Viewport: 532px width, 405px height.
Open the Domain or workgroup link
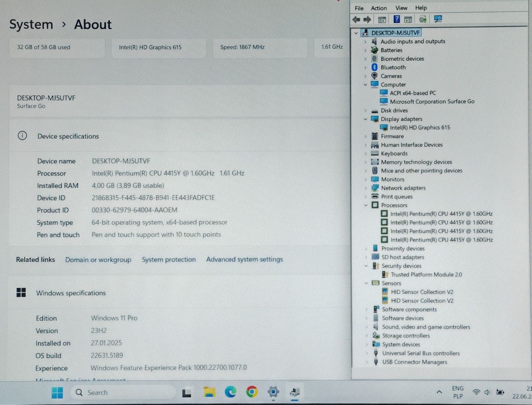pos(98,260)
